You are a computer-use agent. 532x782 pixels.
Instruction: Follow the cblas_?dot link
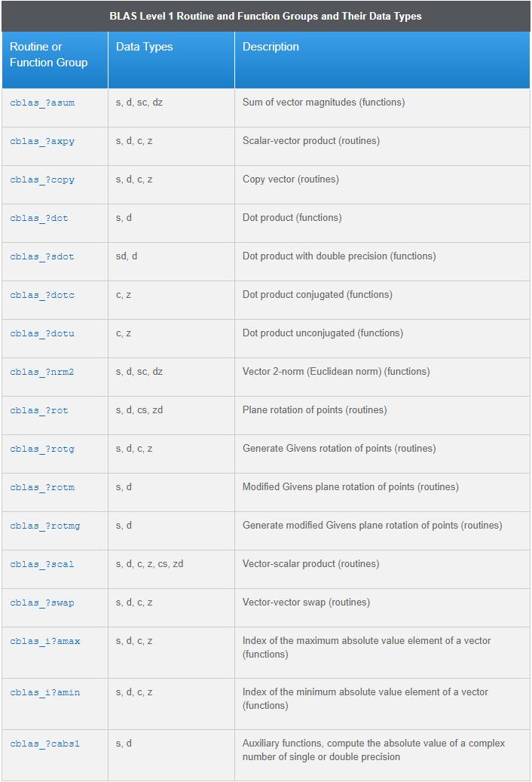(x=39, y=218)
